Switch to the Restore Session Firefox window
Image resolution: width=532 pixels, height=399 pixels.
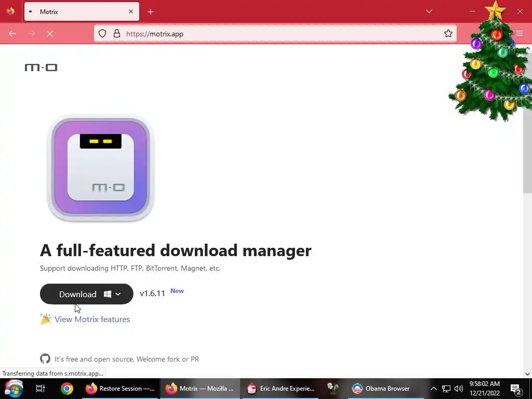point(120,389)
